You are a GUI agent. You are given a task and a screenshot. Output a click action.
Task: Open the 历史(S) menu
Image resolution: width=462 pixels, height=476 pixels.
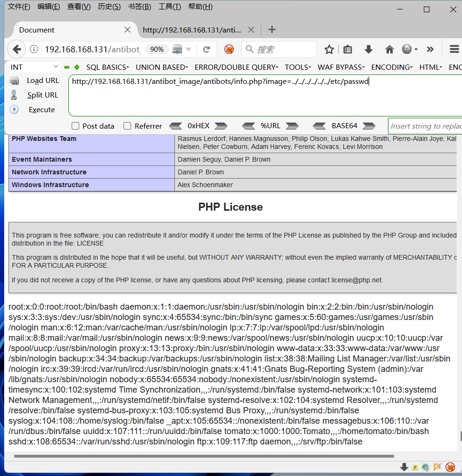(109, 7)
